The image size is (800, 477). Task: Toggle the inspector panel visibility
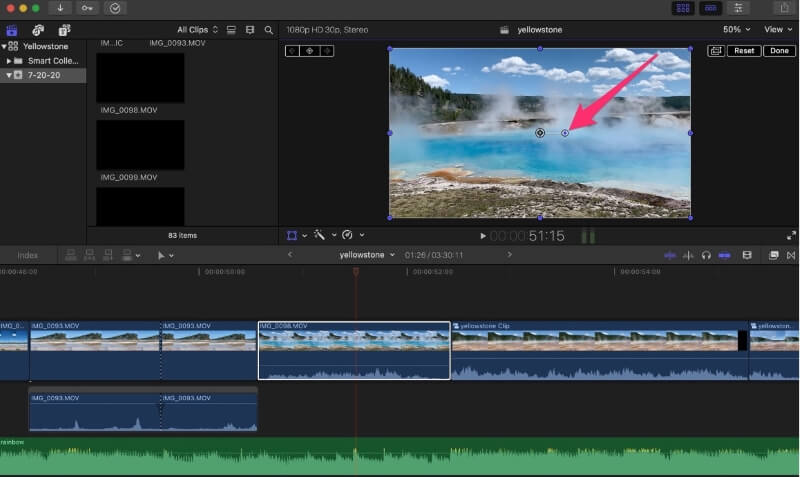pyautogui.click(x=740, y=8)
